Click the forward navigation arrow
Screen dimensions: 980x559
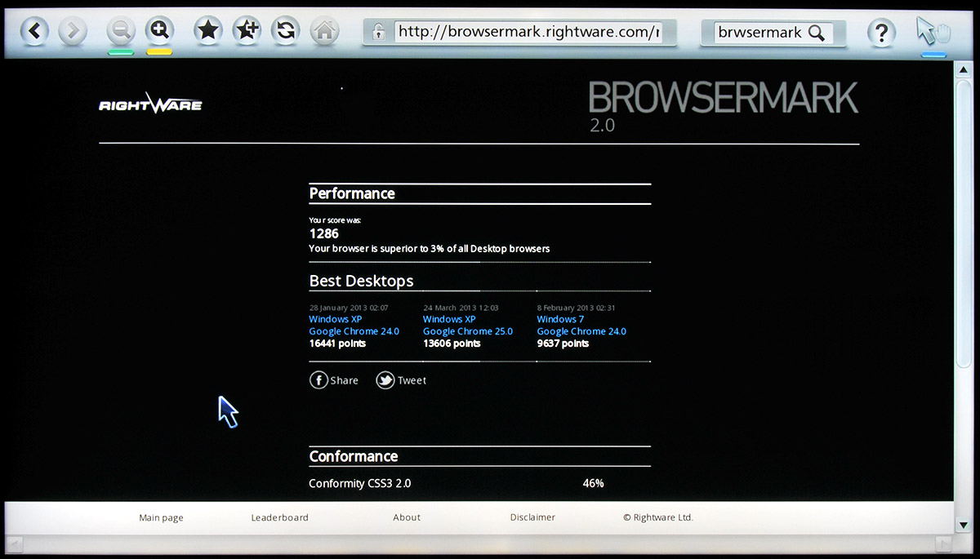pos(73,32)
